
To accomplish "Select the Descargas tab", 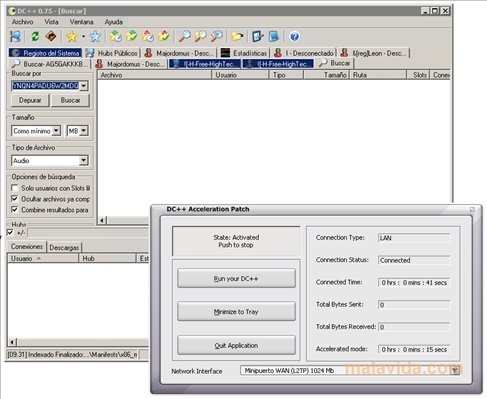I will 64,247.
